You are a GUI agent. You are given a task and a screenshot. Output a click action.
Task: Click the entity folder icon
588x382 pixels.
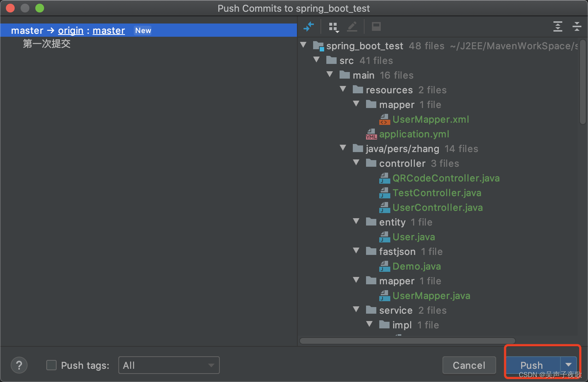click(371, 221)
